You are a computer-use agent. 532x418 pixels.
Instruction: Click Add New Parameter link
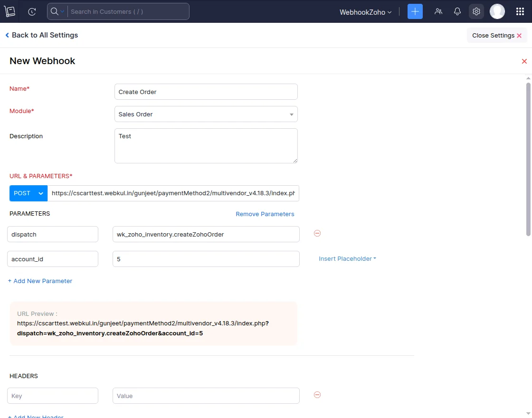click(x=40, y=281)
